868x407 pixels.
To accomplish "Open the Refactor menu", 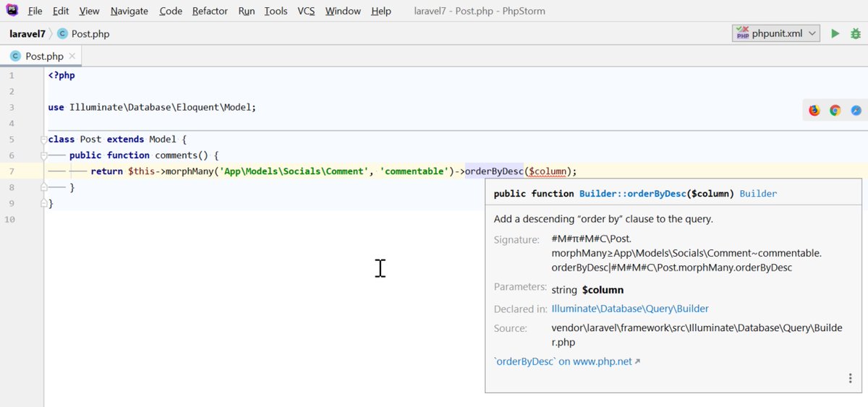I will click(x=210, y=11).
